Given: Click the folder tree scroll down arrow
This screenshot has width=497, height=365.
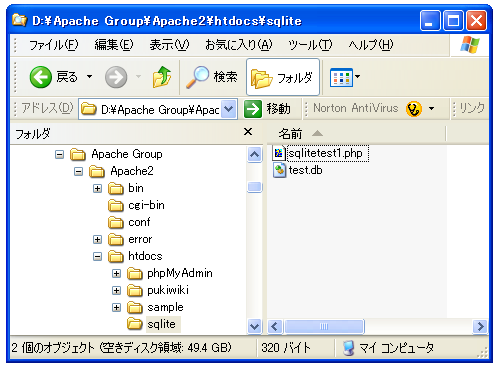Looking at the screenshot, I should click(x=254, y=326).
